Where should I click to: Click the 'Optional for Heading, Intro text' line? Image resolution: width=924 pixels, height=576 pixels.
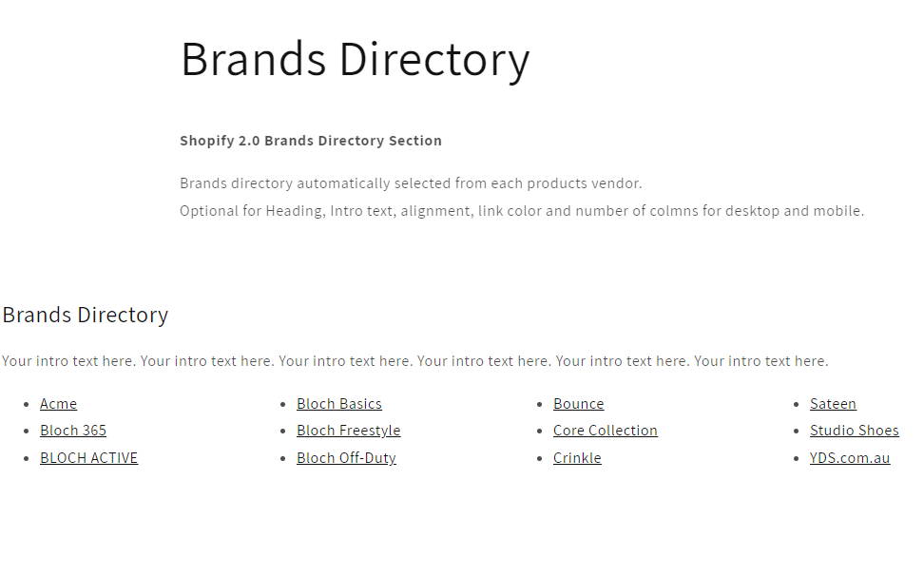tap(521, 211)
